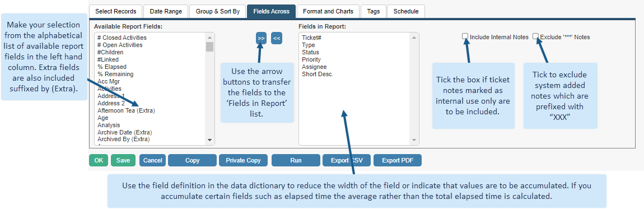Select Afternoon Tea (Extra) in available fields
Viewport: 644px width, 209px height.
(126, 110)
